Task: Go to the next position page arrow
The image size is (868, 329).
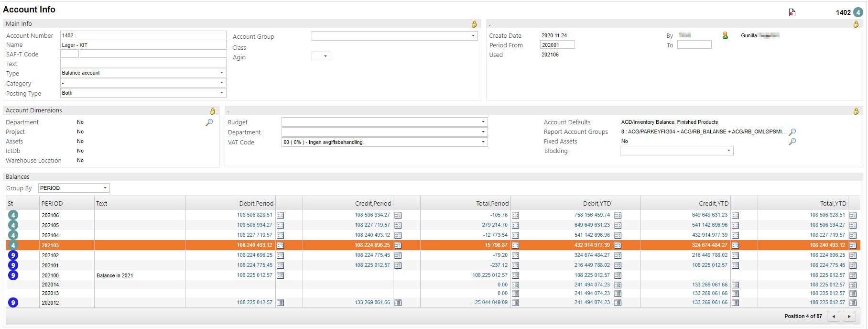Action: pos(849,316)
